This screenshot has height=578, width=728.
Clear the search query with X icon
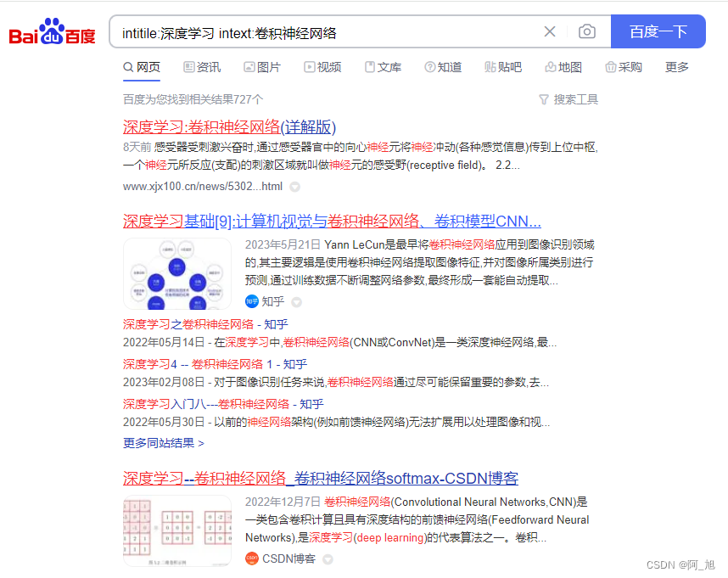pos(550,31)
